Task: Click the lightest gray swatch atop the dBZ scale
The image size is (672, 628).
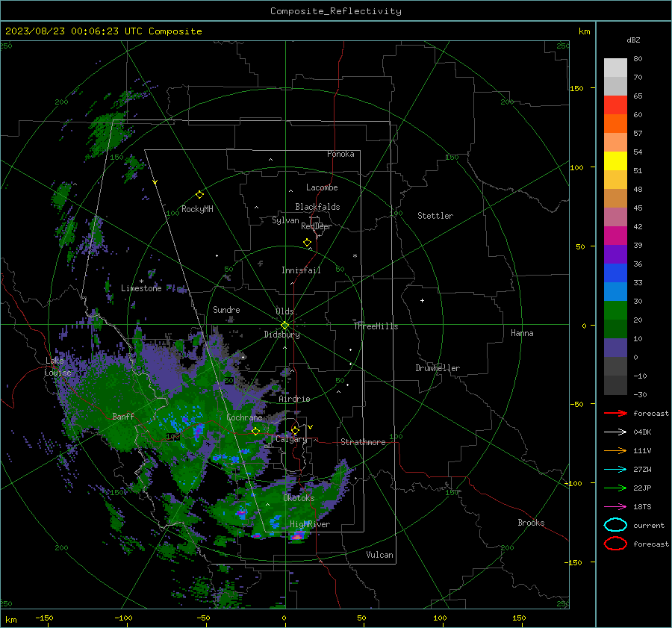Action: click(615, 68)
